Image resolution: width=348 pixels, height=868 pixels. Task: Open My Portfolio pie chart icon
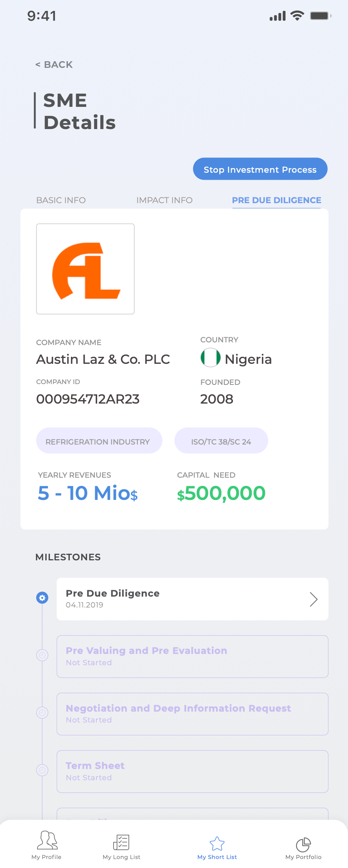(303, 845)
